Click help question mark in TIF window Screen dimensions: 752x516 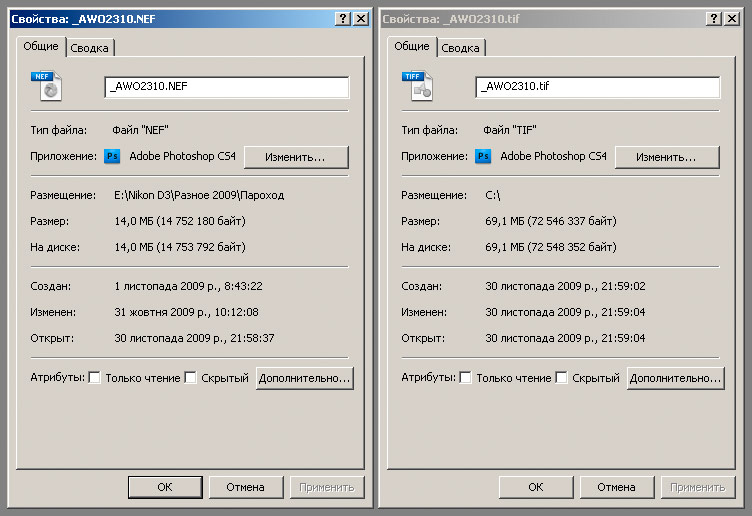point(713,19)
